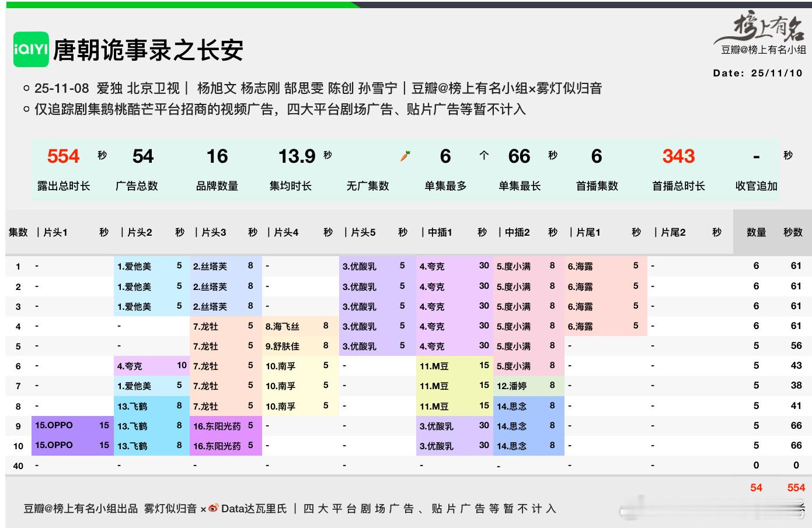The image size is (812, 528).
Task: Click the carrot icon beside 无广集数
Action: [x=405, y=156]
